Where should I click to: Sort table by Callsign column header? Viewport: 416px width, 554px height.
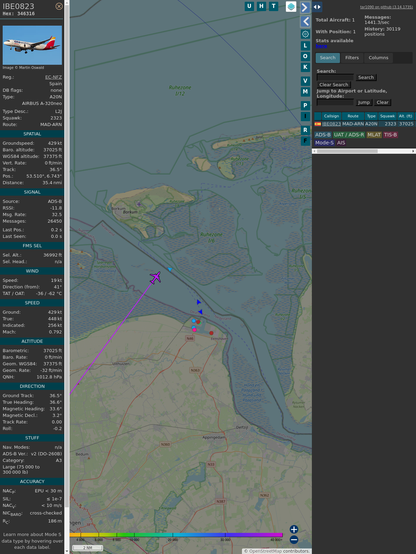pyautogui.click(x=331, y=116)
